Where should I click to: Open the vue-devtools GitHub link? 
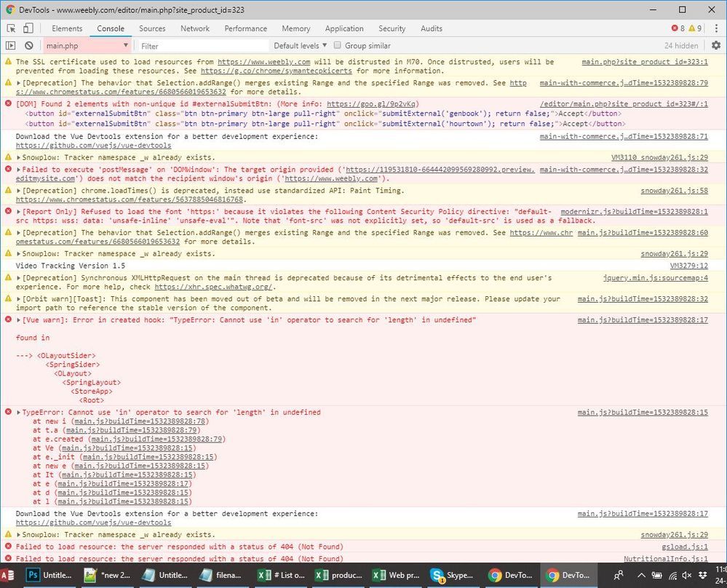tap(93, 146)
